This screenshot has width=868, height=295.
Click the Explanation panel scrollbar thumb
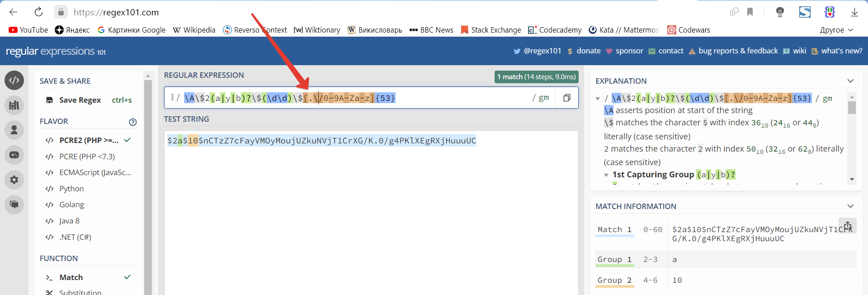point(852,108)
